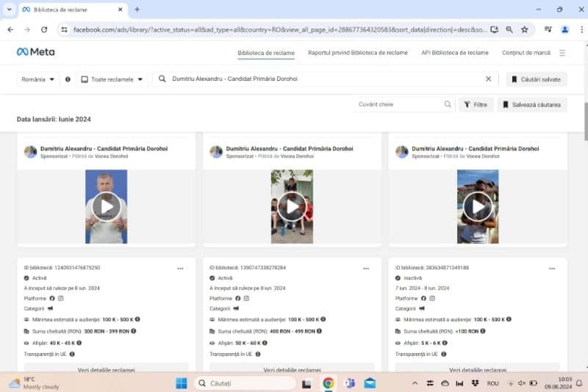Open the tab search chevron in Chrome
Viewport: 588px width, 392px height.
click(10, 10)
